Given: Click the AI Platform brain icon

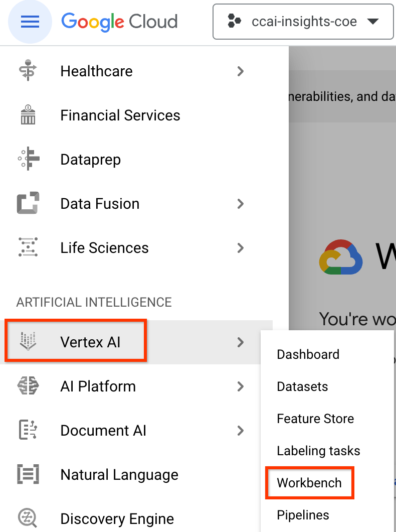Looking at the screenshot, I should [28, 386].
